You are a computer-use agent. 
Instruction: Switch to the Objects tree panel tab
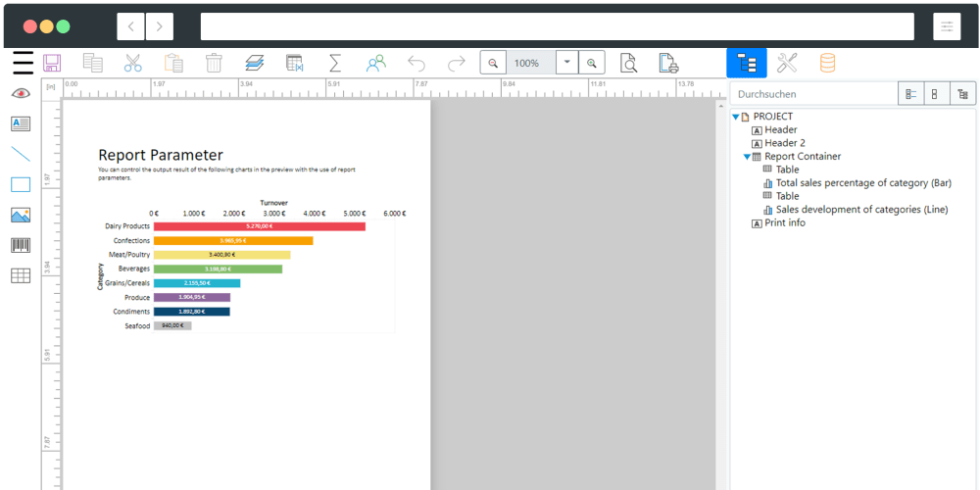point(746,63)
